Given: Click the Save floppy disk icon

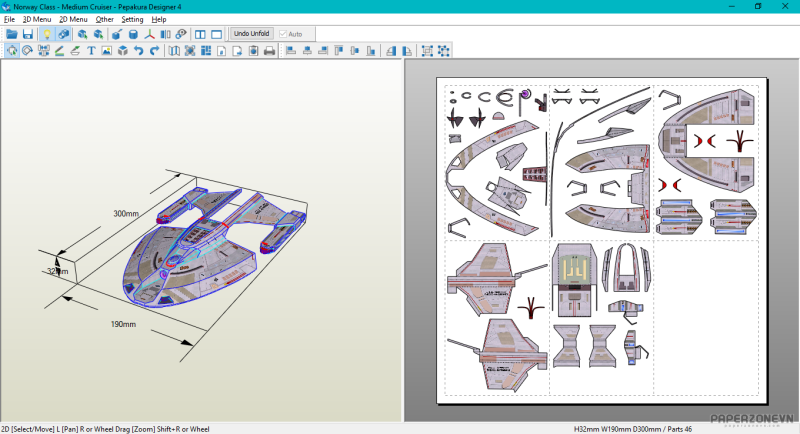Looking at the screenshot, I should click(x=28, y=34).
